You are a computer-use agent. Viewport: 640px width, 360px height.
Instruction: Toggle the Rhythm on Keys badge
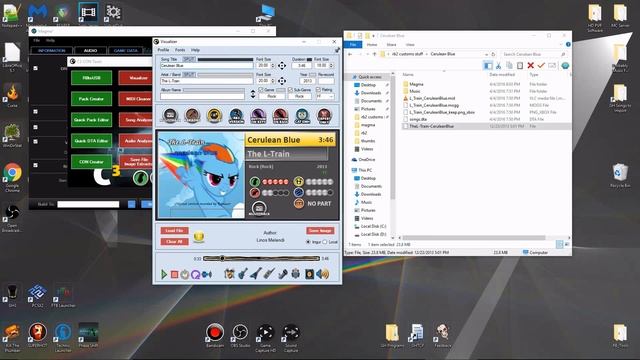pyautogui.click(x=258, y=116)
